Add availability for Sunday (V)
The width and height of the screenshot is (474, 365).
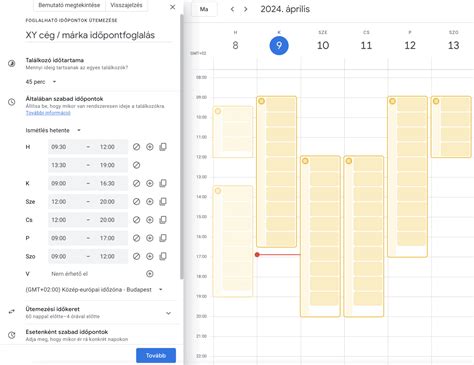(150, 274)
